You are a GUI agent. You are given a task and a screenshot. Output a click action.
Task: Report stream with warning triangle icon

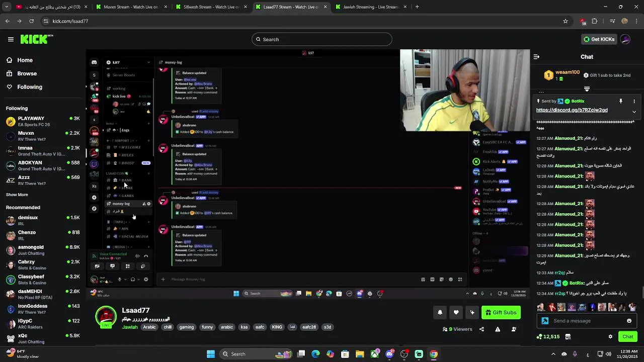pyautogui.click(x=498, y=329)
